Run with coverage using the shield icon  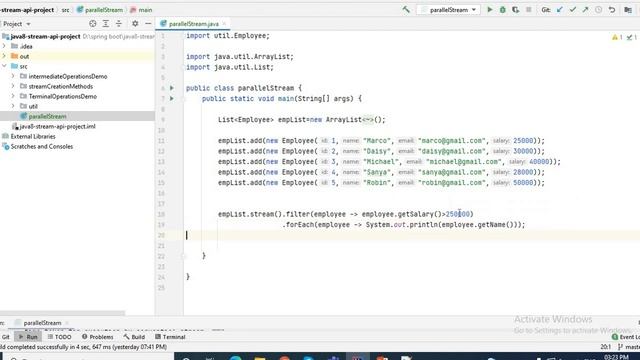click(516, 9)
